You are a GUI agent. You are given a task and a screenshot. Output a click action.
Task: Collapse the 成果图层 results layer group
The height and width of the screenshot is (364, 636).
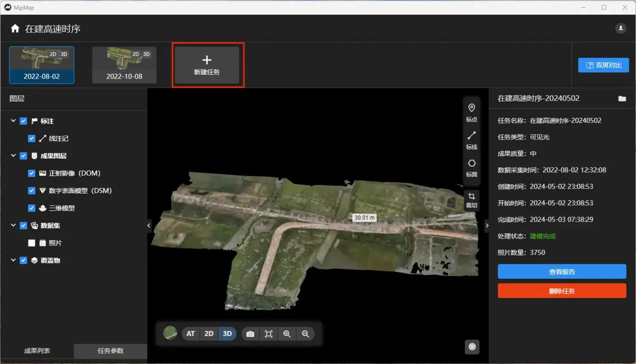click(x=13, y=156)
